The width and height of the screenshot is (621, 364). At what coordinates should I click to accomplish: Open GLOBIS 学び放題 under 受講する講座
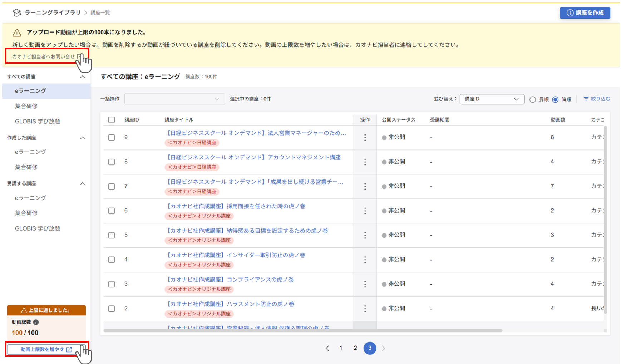point(38,228)
